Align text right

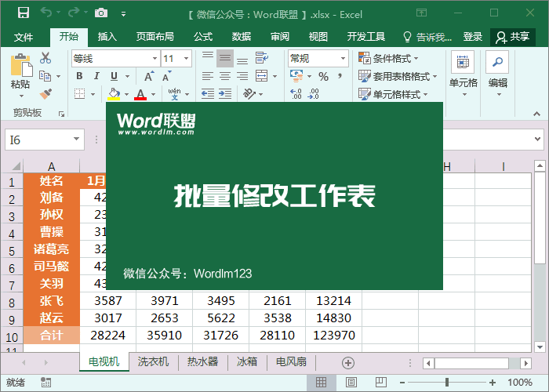(x=242, y=76)
